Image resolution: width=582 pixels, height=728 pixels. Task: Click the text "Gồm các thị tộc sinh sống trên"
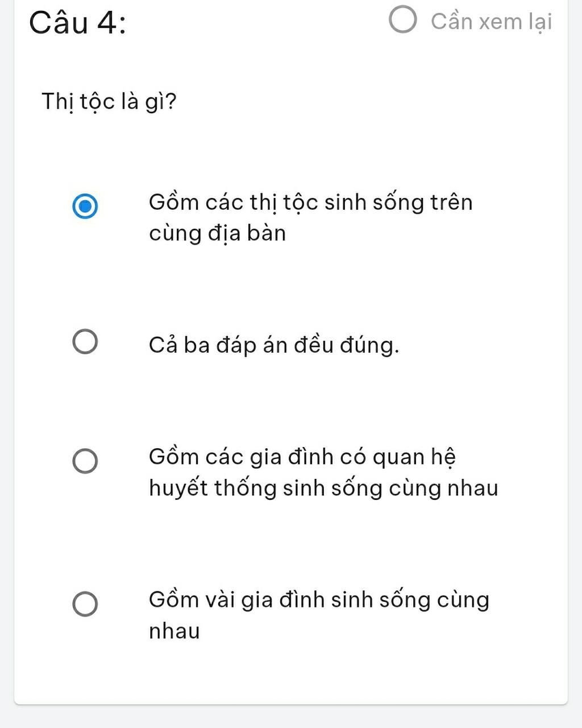310,202
